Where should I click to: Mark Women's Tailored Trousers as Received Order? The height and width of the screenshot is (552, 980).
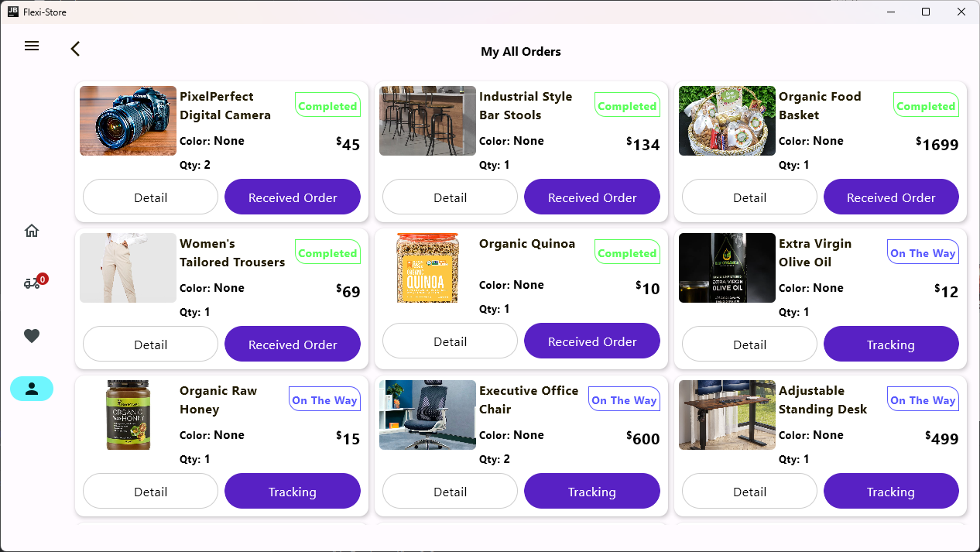click(293, 345)
